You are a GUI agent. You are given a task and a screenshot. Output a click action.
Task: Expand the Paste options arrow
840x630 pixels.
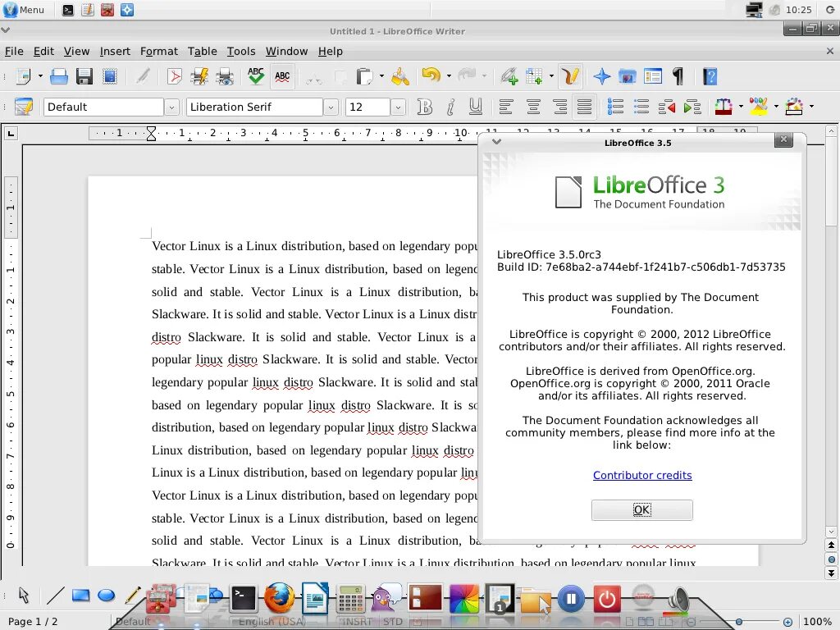(381, 76)
